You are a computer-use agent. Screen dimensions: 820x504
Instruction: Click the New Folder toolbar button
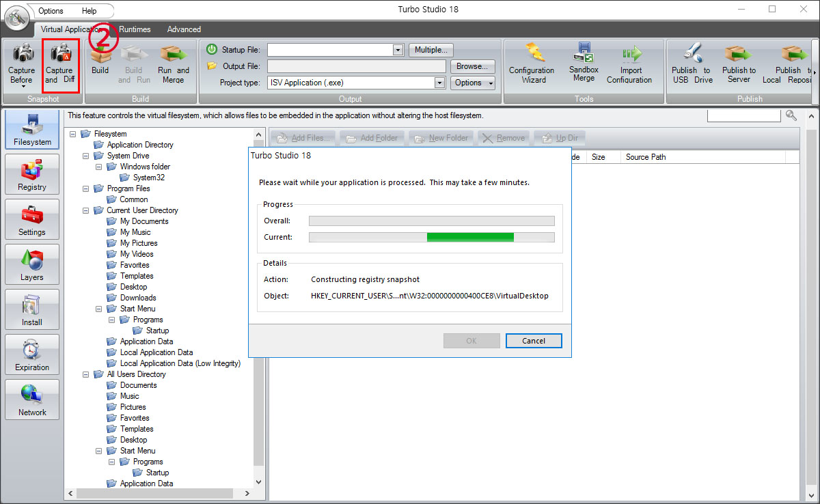441,138
